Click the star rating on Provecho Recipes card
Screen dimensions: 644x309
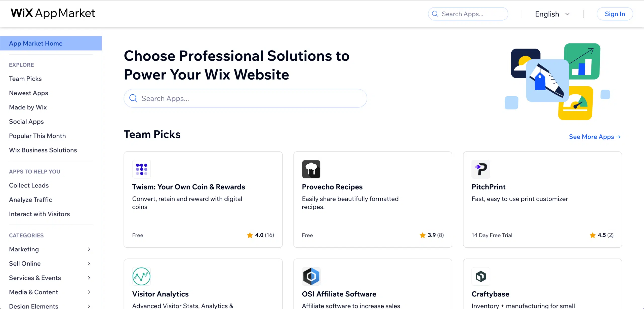432,235
